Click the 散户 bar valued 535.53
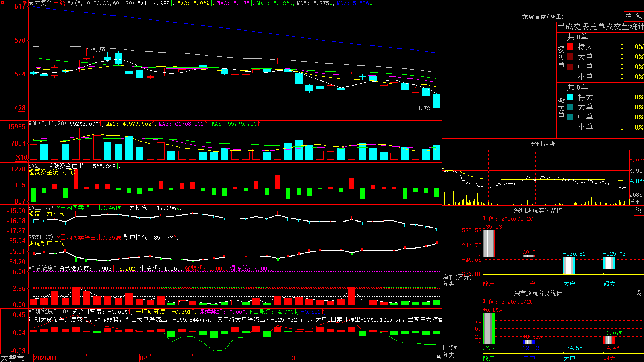 (488, 243)
